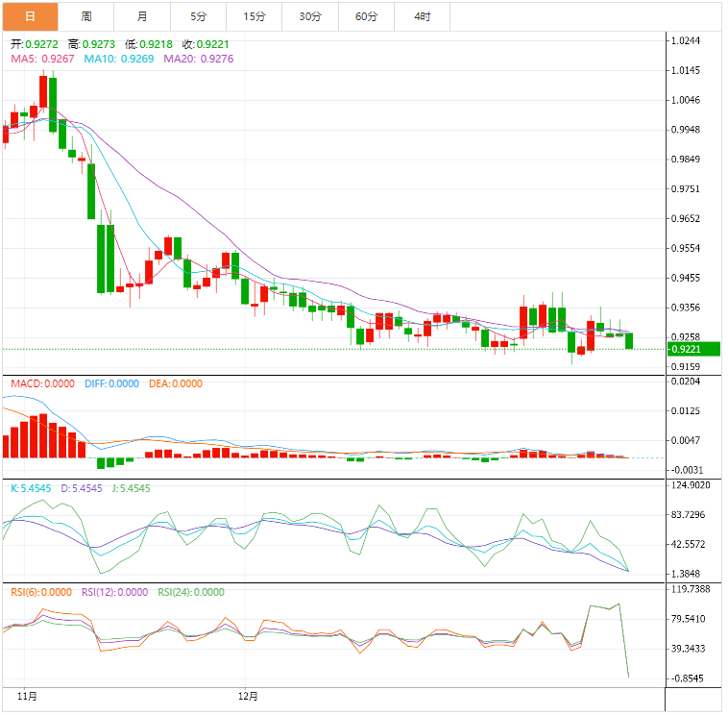728x715 pixels.
Task: Click the MA10: 0.9269 label
Action: click(119, 59)
